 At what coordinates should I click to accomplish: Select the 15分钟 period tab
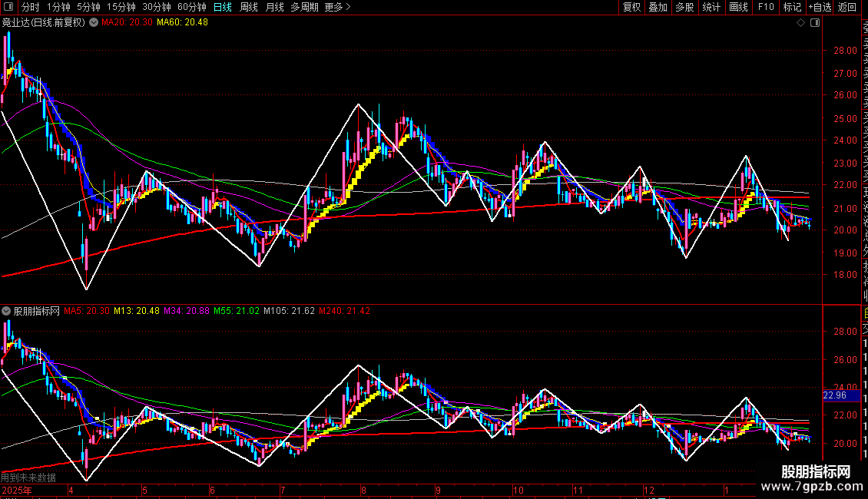(121, 7)
